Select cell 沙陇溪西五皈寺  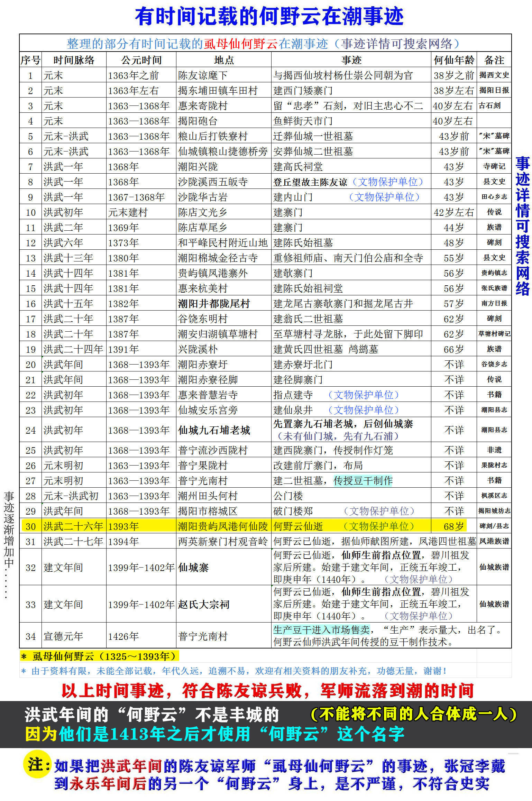click(224, 182)
